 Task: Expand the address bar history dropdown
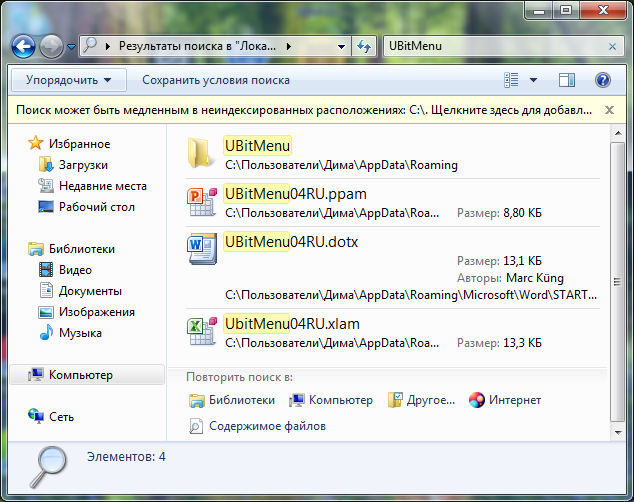coord(341,47)
